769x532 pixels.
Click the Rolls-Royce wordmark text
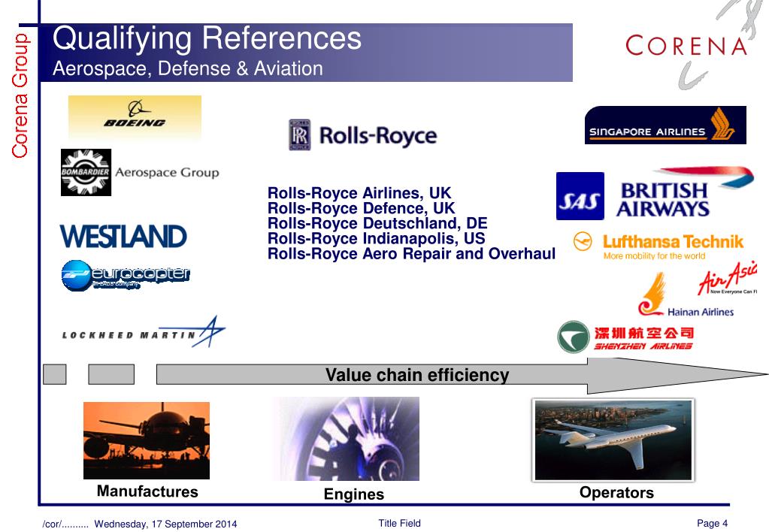(x=378, y=136)
